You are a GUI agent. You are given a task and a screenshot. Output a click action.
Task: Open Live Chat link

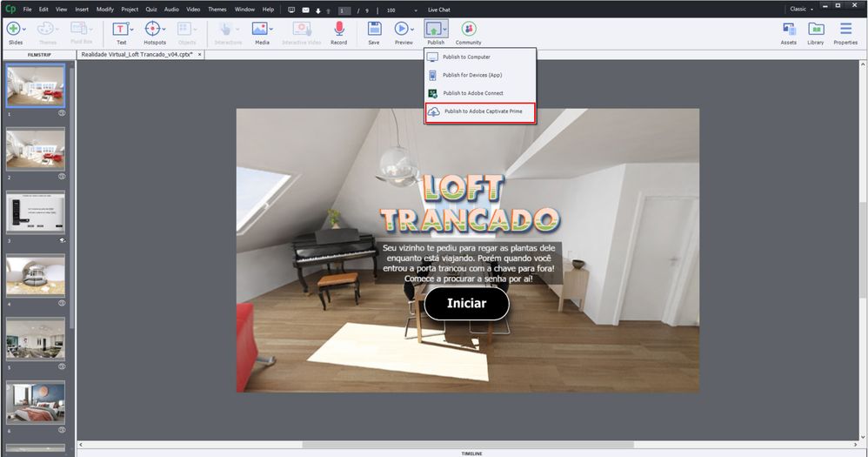coord(438,10)
